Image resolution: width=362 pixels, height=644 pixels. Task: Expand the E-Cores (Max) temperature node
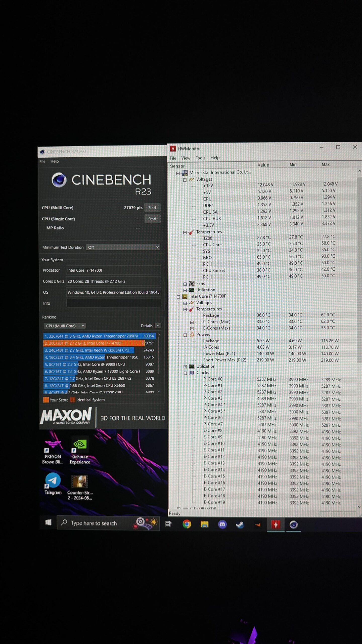[192, 329]
